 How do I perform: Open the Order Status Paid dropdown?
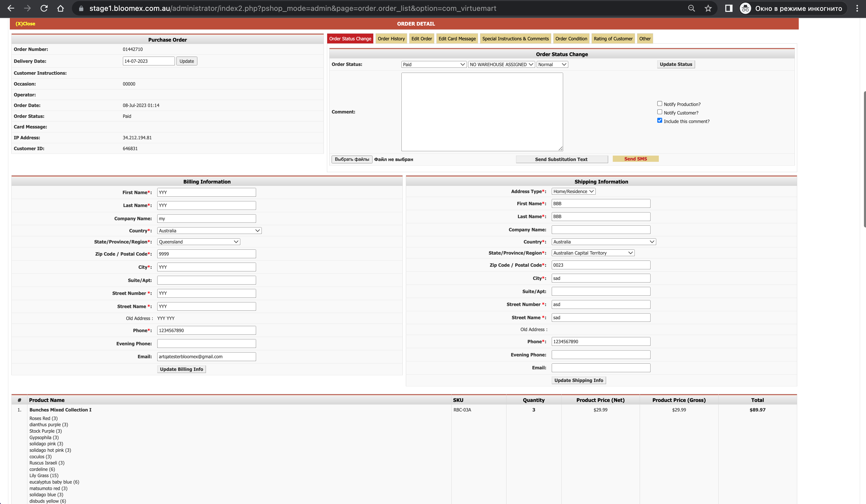[x=434, y=65]
